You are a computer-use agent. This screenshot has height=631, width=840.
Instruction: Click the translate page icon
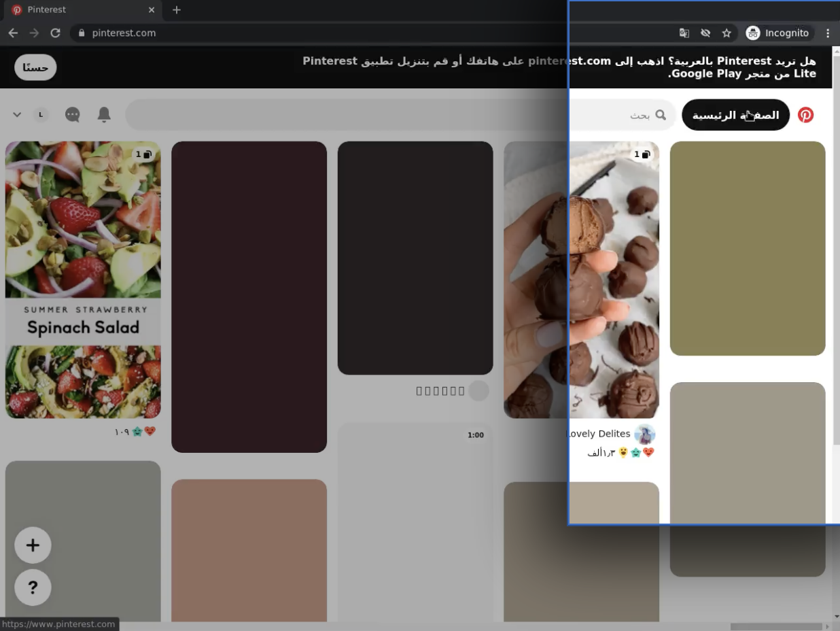click(684, 33)
